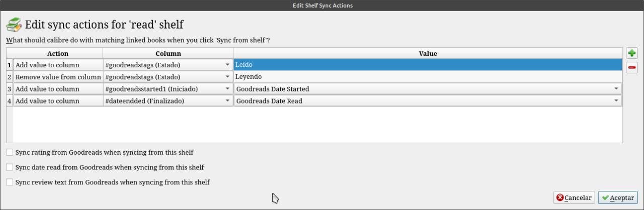Screen dimensions: 644x210
Task: Expand row 2 column dropdown
Action: pos(227,77)
